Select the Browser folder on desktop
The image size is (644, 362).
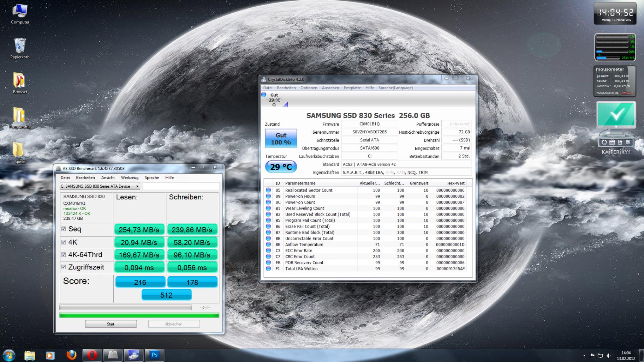click(20, 83)
